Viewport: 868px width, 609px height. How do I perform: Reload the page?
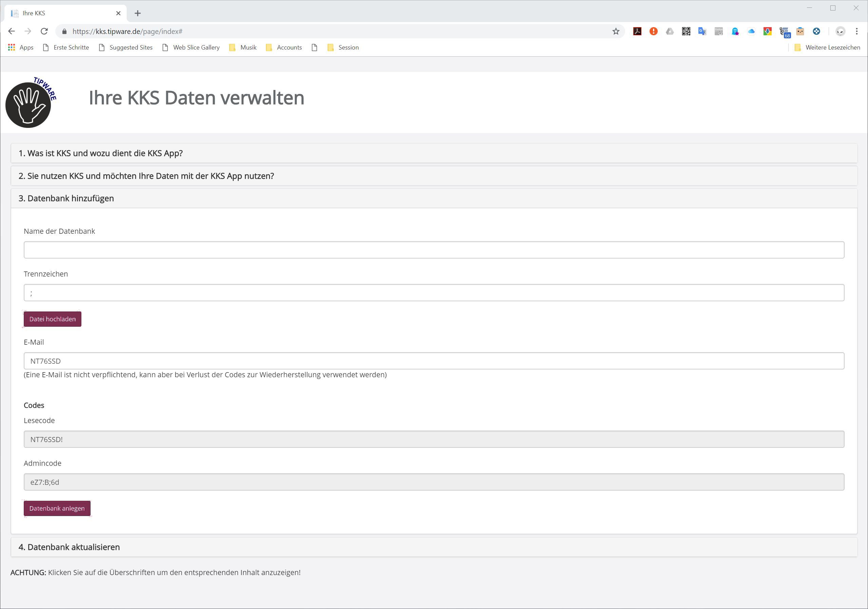click(x=44, y=31)
